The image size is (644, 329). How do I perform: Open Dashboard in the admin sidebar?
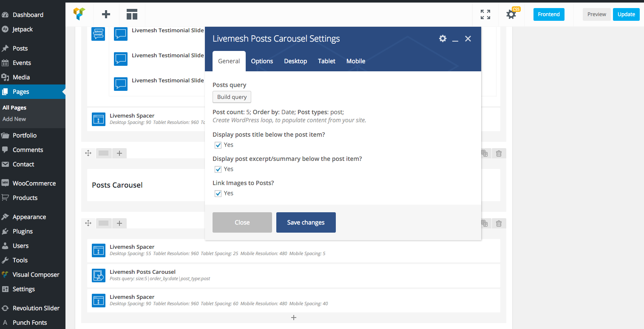coord(33,15)
